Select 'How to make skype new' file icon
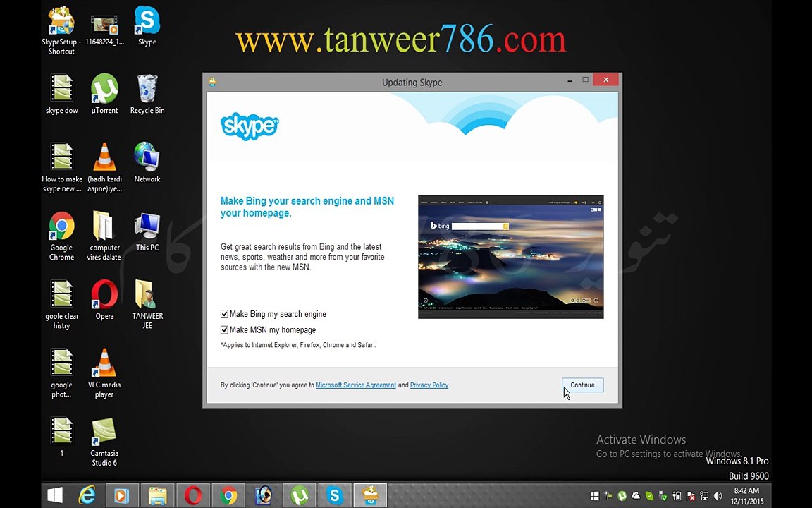 pos(61,167)
